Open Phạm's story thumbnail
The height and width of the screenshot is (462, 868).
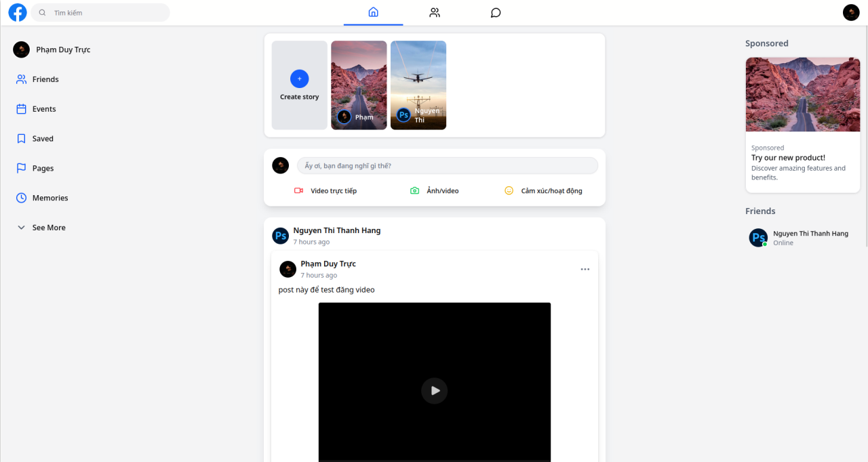(359, 85)
